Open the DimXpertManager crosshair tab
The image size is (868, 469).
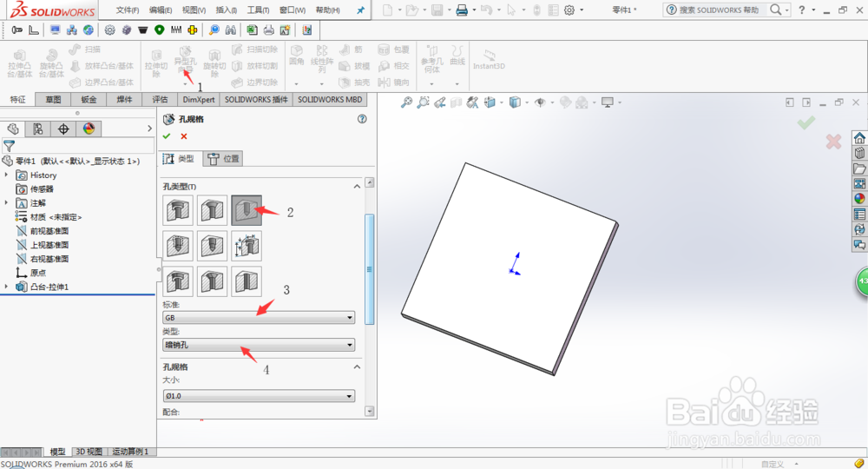[x=63, y=129]
